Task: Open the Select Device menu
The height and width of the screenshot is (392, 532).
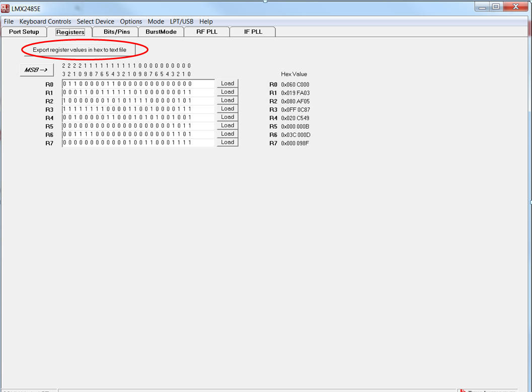Action: point(95,21)
